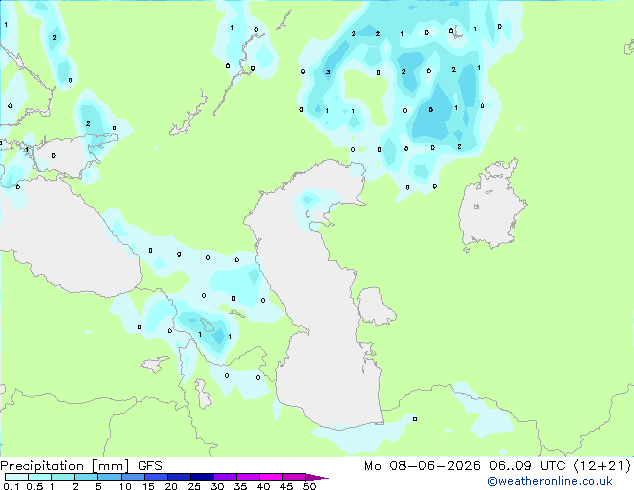Click legend tick label '25'
This screenshot has width=634, height=490.
pos(194,486)
